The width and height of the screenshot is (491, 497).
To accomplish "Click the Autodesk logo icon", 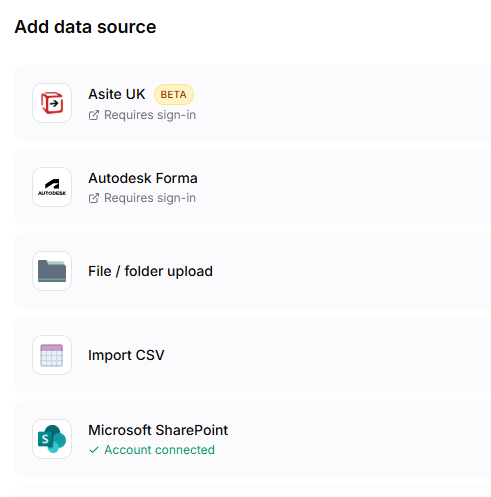I will click(x=52, y=187).
